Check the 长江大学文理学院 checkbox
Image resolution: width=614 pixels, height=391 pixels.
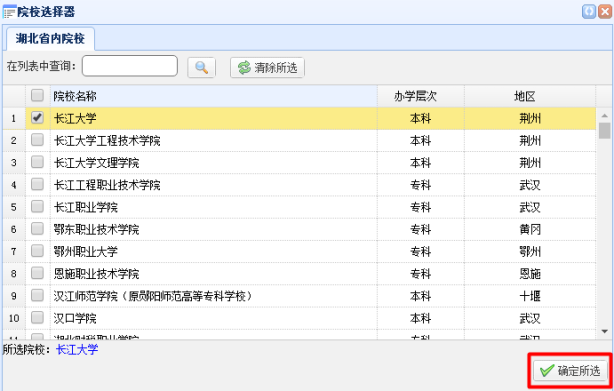click(x=37, y=162)
